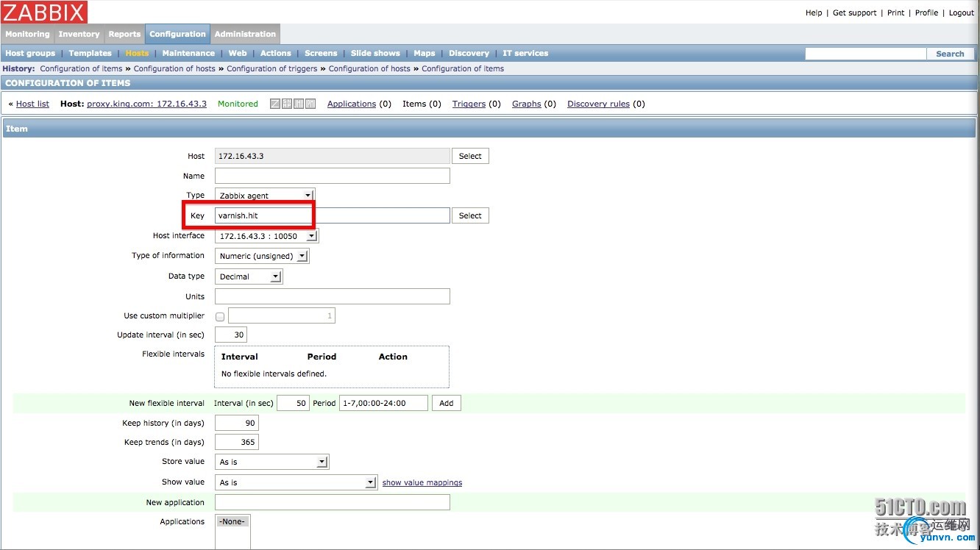Screen dimensions: 980x550
Task: Open host proxy.king.com: 172.16.43.3 link
Action: tap(146, 104)
